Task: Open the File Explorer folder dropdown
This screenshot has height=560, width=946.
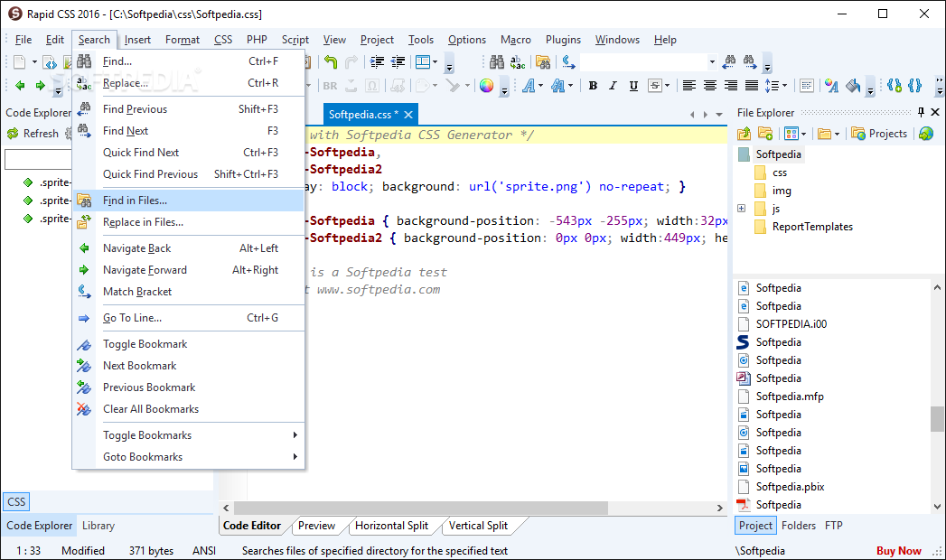Action: click(837, 134)
